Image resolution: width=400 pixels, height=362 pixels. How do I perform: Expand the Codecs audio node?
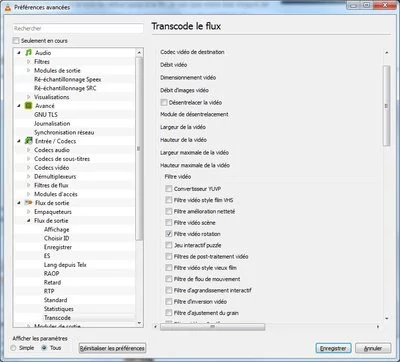click(x=29, y=150)
